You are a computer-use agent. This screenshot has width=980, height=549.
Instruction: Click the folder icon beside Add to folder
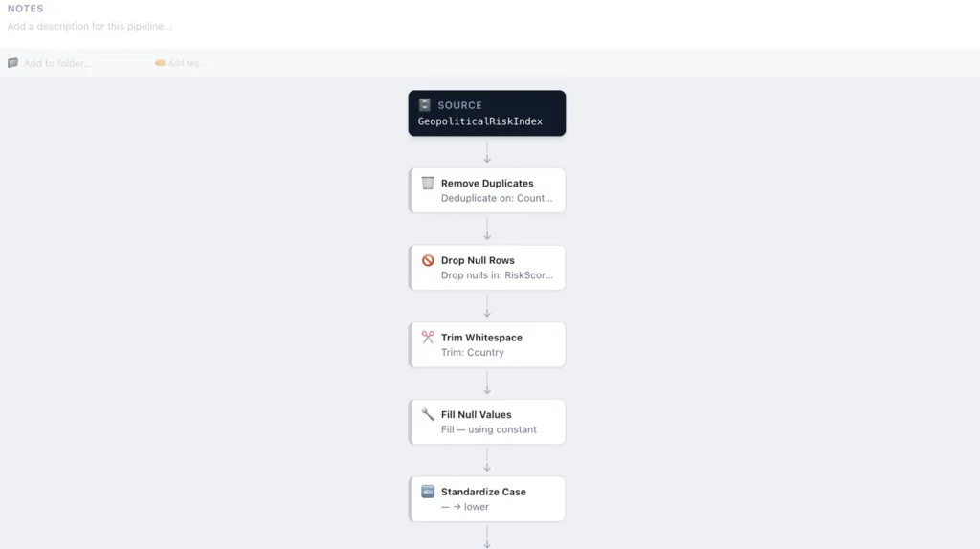click(13, 63)
